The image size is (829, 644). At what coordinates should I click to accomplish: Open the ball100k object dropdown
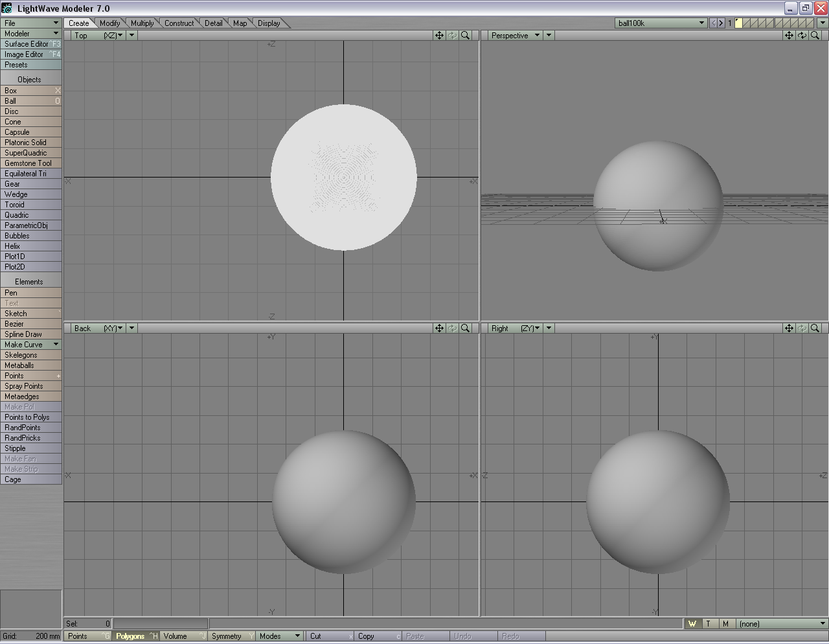[661, 23]
